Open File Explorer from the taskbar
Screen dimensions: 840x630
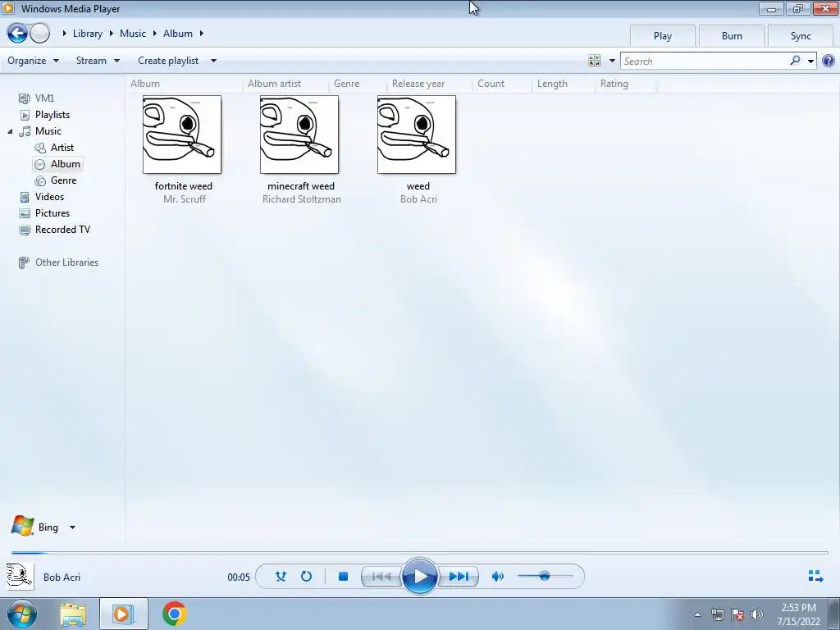[73, 614]
